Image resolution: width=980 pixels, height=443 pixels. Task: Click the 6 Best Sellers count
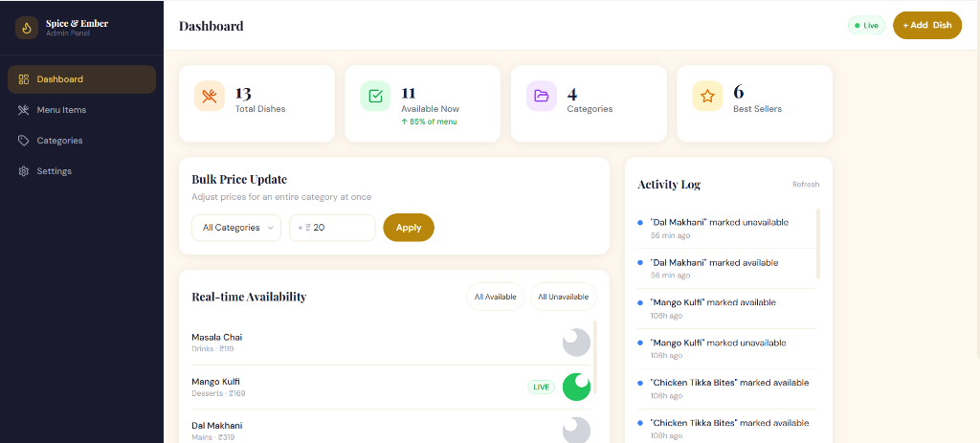[x=739, y=93]
